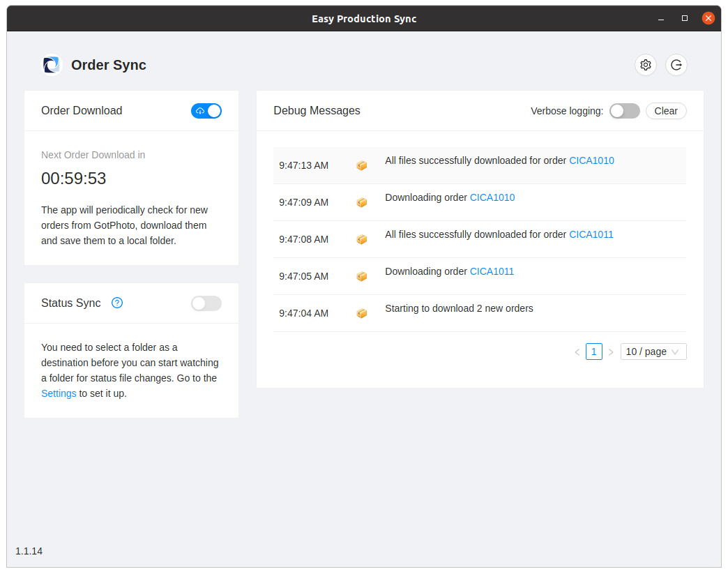Click the version number 1.1.14
Image resolution: width=728 pixels, height=574 pixels.
click(29, 551)
